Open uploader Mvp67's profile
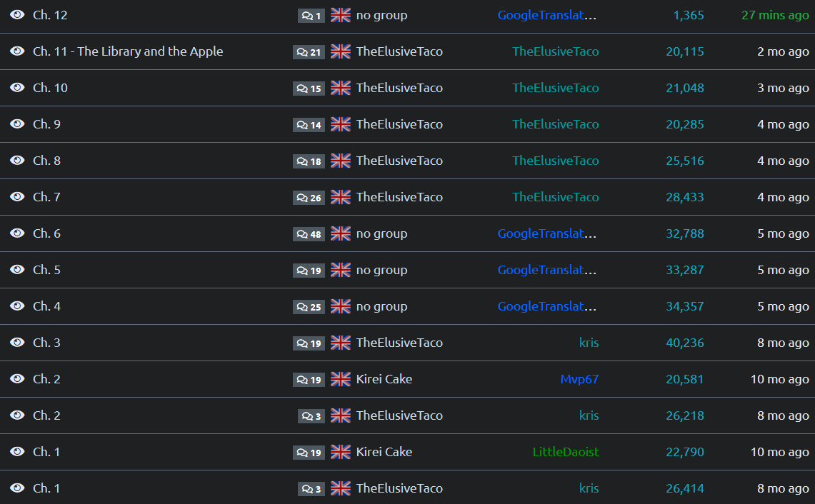 tap(579, 379)
